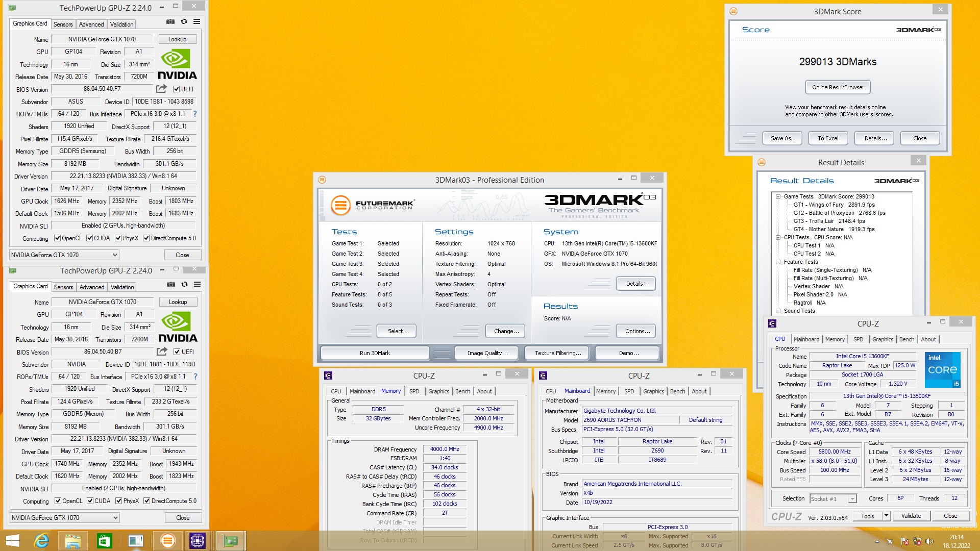Viewport: 980px width, 551px height.
Task: Click the CPU-Z Memory window title bar icon
Action: (328, 375)
